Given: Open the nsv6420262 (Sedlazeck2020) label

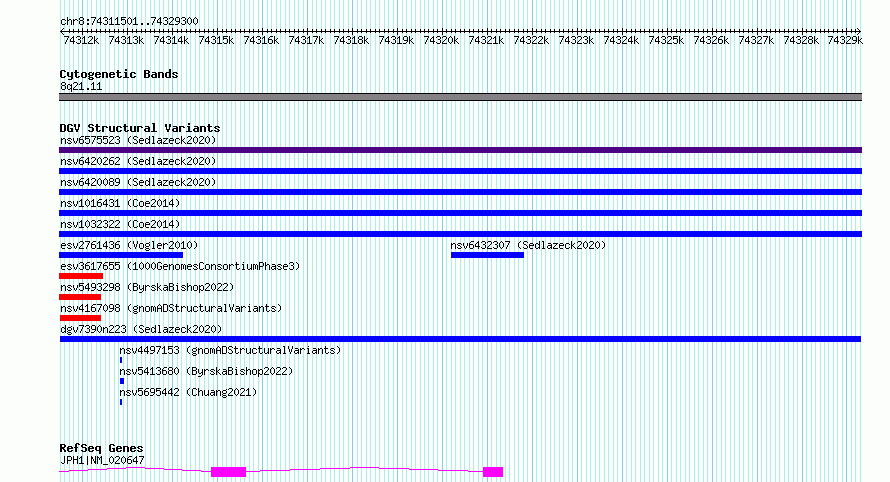Looking at the screenshot, I should pos(138,161).
